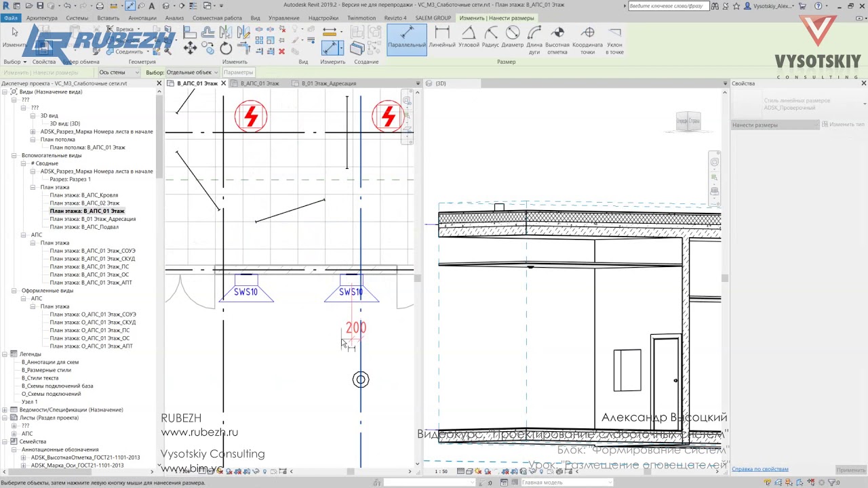
Task: Close the Свойства panel
Action: click(x=863, y=83)
